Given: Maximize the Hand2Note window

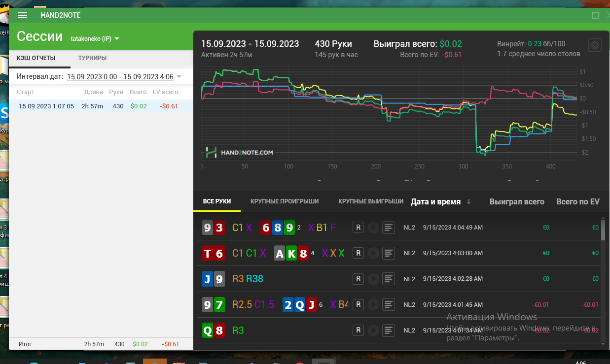Looking at the screenshot, I should pyautogui.click(x=595, y=16).
